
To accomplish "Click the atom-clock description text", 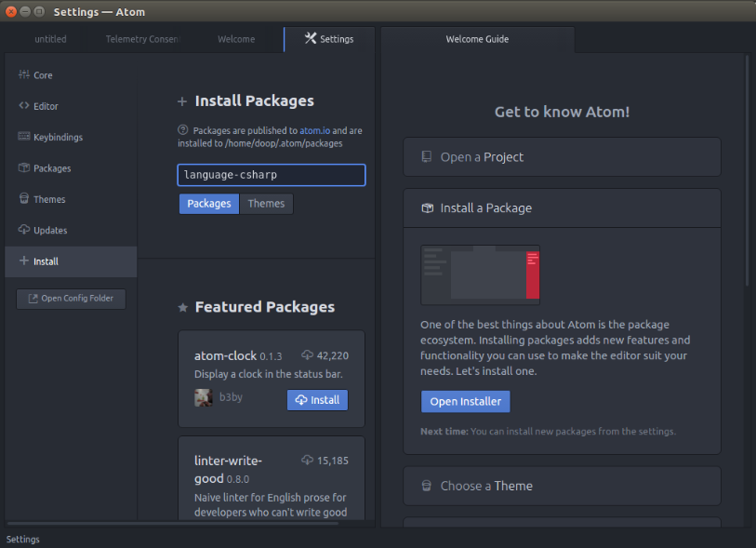I will (x=269, y=374).
